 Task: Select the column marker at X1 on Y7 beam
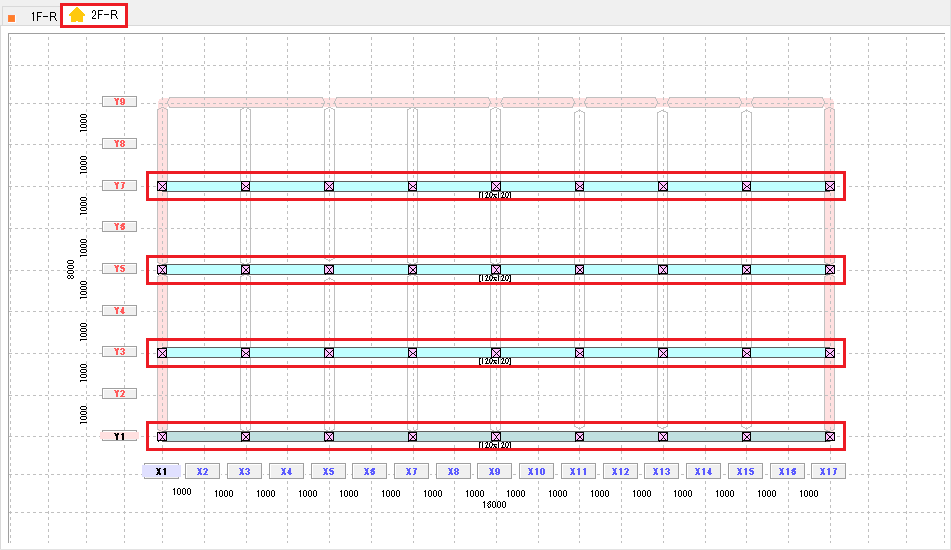click(162, 186)
